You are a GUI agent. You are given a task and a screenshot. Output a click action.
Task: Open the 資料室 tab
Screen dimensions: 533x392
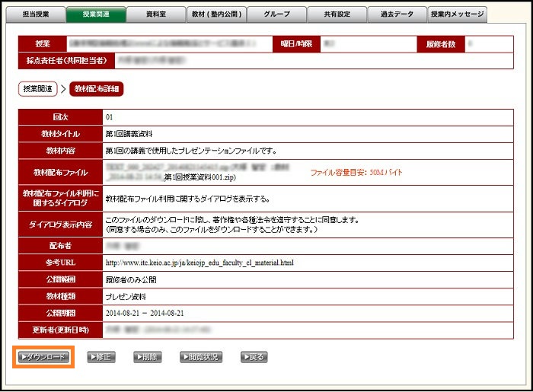[x=155, y=14]
